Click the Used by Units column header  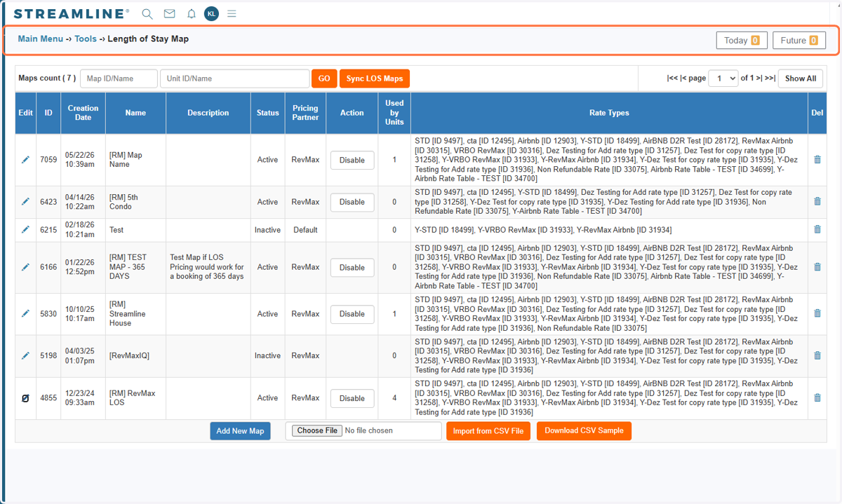(x=394, y=113)
